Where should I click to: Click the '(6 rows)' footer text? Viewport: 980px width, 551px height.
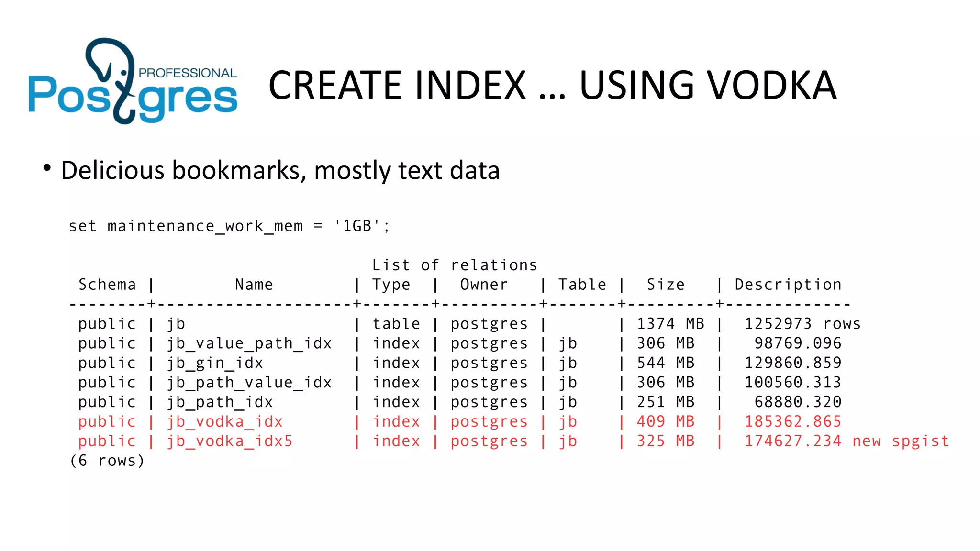(107, 461)
